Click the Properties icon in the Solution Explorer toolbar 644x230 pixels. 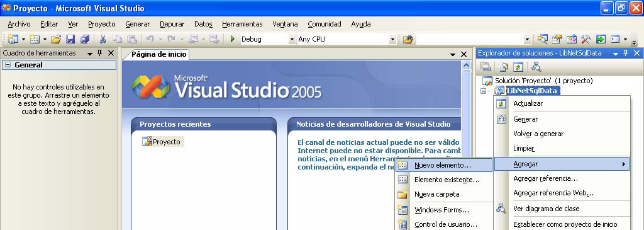tap(486, 67)
